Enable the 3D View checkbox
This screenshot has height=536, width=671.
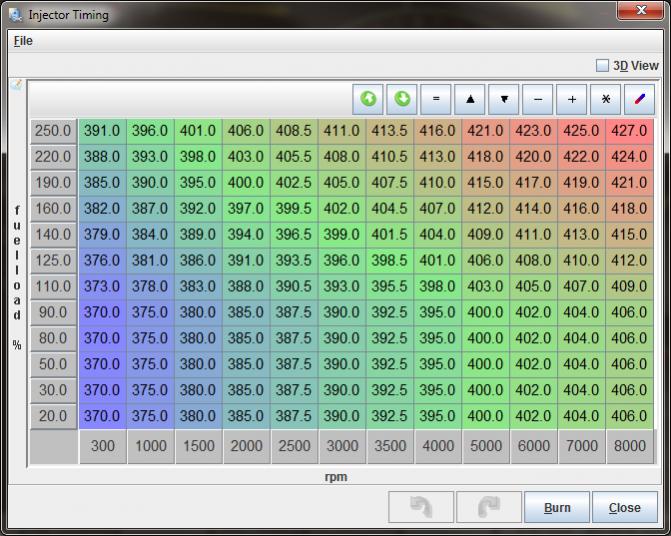coord(602,66)
